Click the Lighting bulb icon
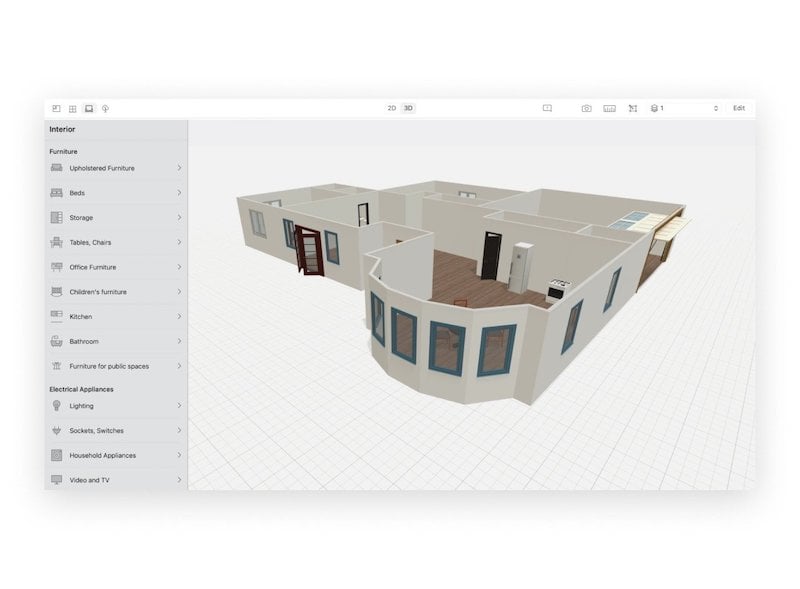Image resolution: width=800 pixels, height=589 pixels. pyautogui.click(x=57, y=406)
